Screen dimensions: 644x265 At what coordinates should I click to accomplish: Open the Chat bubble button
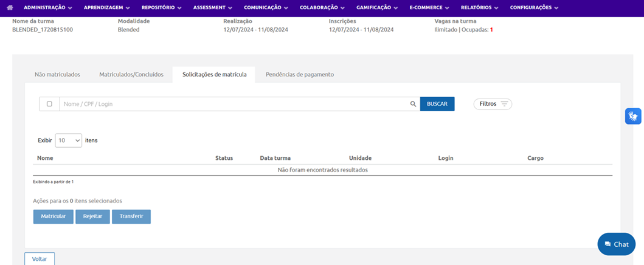[x=617, y=244]
